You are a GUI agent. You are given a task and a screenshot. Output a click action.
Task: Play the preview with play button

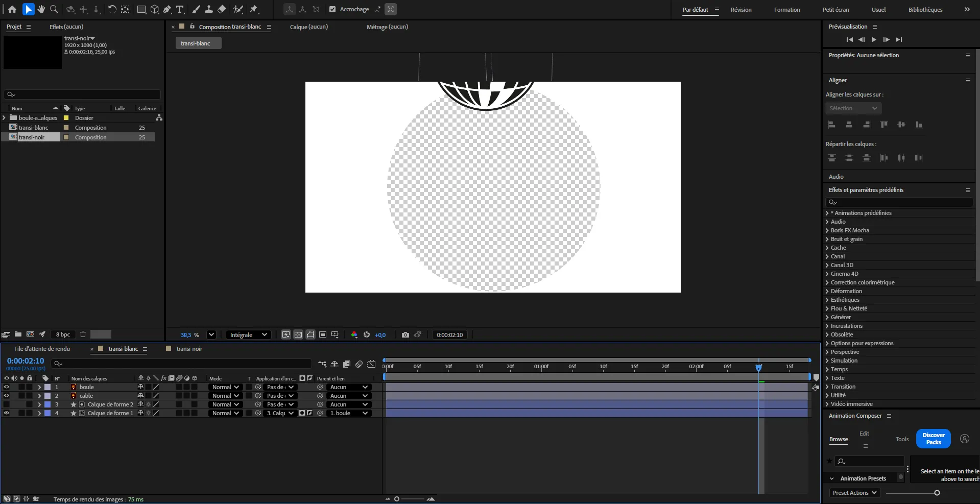click(874, 39)
